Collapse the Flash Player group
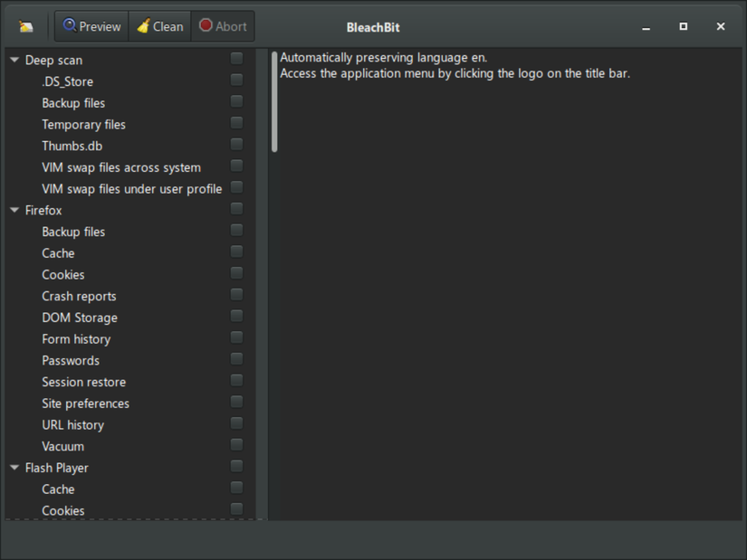The image size is (747, 560). (14, 468)
